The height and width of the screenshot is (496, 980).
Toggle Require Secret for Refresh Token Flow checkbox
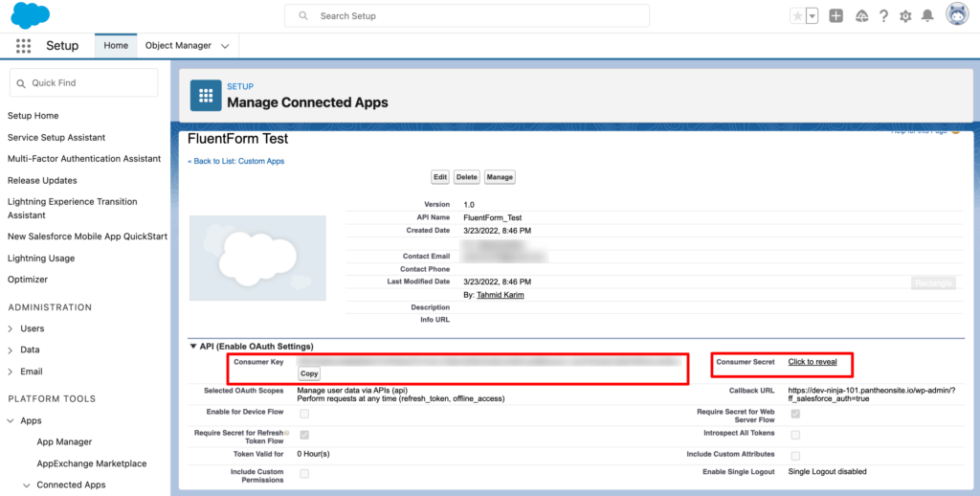[304, 435]
